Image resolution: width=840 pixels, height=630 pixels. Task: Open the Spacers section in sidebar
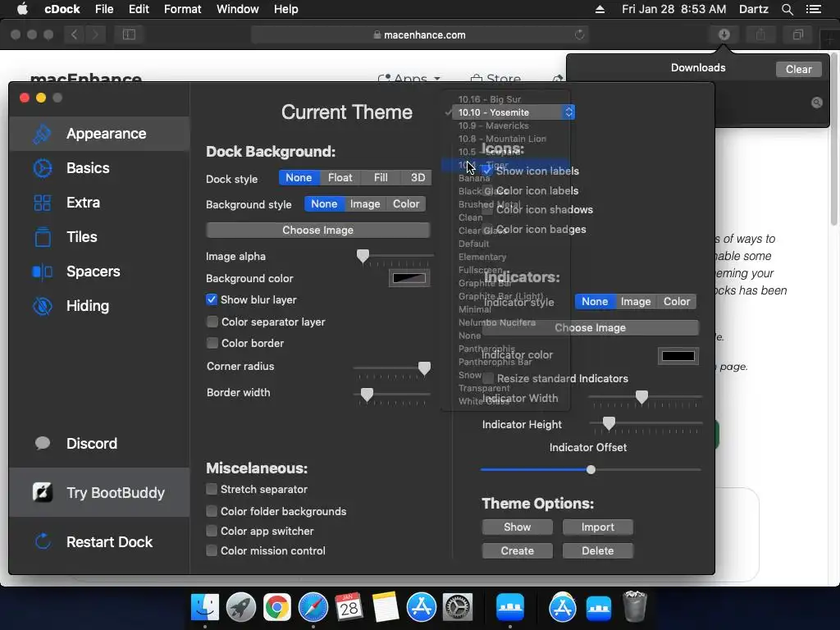pos(99,272)
